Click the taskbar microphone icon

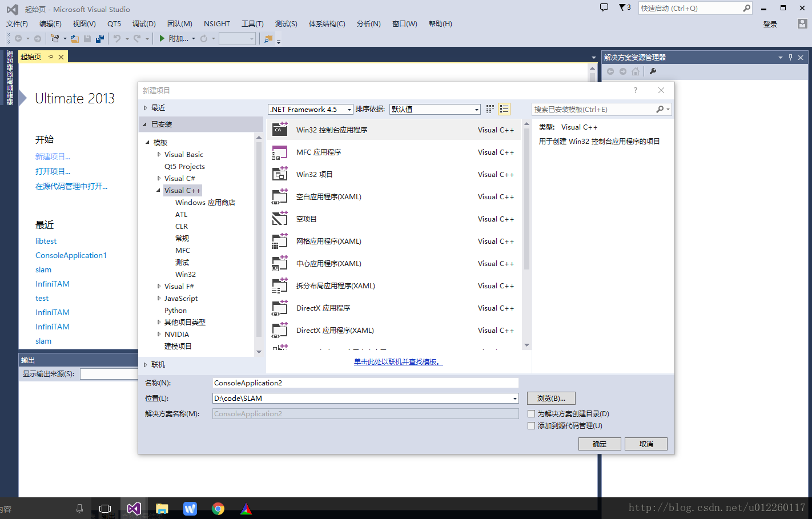click(79, 508)
